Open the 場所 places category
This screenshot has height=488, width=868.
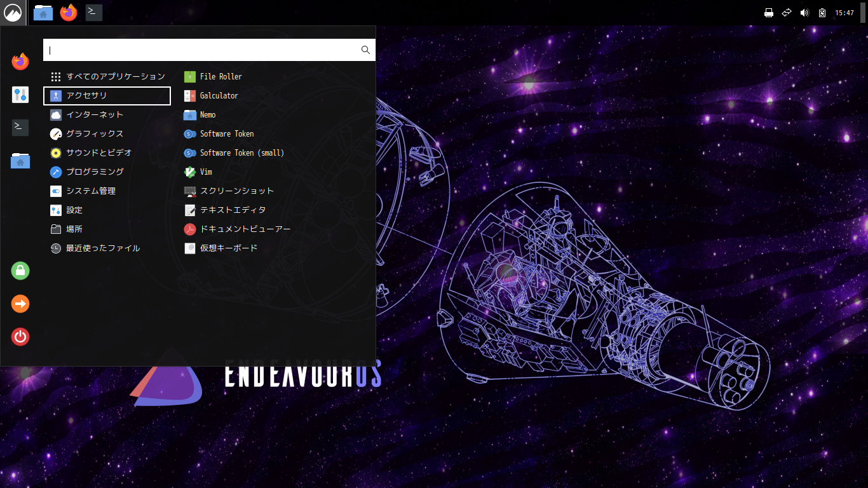107,229
